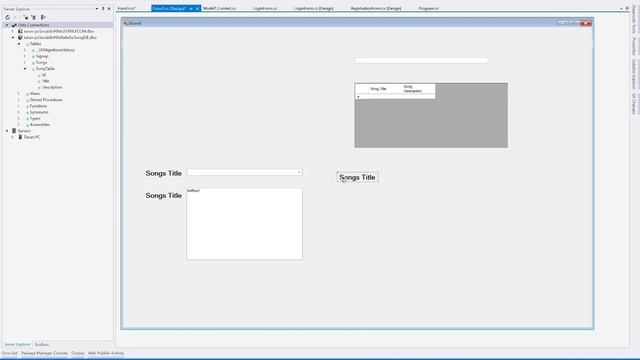Close the active Form5.cs [Design] tab
This screenshot has height=360, width=640.
(198, 9)
